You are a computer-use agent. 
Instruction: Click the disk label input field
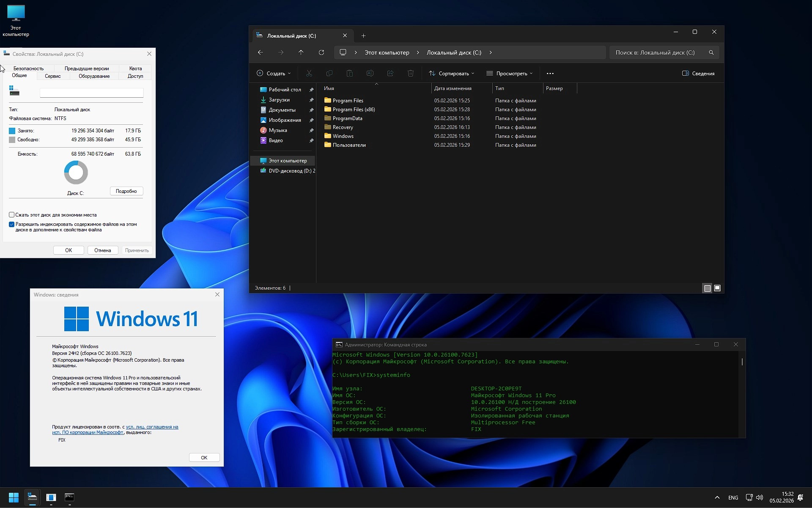click(91, 93)
